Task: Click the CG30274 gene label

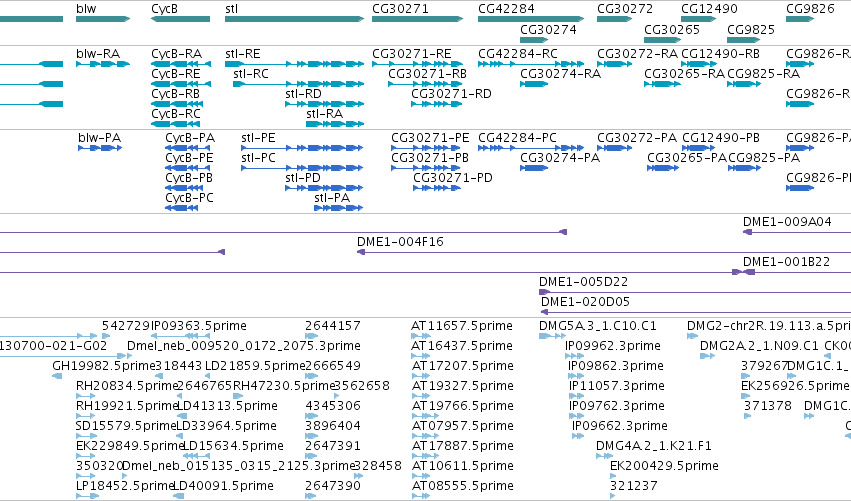Action: pyautogui.click(x=548, y=29)
